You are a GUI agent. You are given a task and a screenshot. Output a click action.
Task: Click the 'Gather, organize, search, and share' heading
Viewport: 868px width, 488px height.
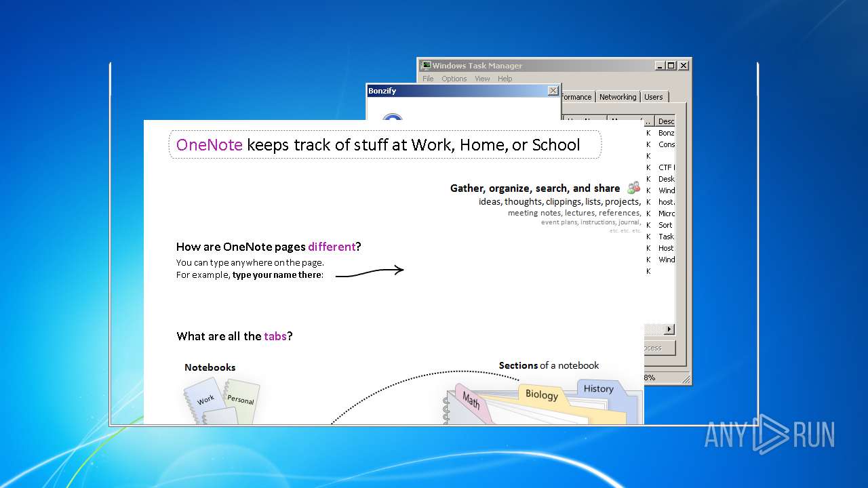click(x=535, y=188)
